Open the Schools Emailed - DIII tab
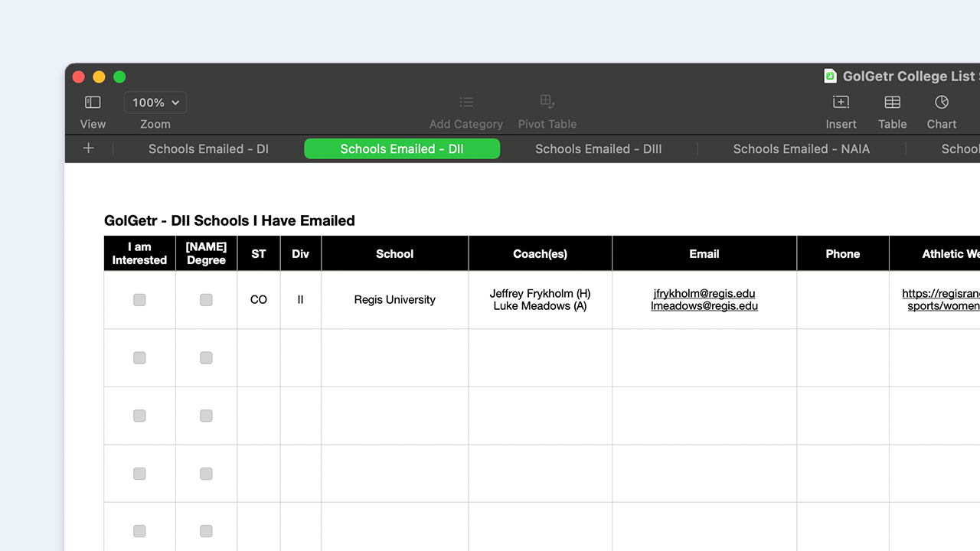This screenshot has height=551, width=980. pos(599,149)
